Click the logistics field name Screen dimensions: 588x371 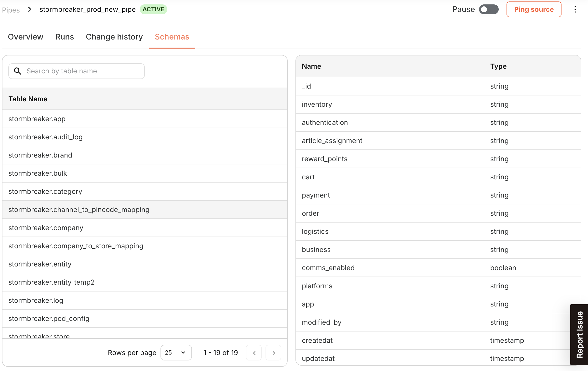tap(315, 232)
